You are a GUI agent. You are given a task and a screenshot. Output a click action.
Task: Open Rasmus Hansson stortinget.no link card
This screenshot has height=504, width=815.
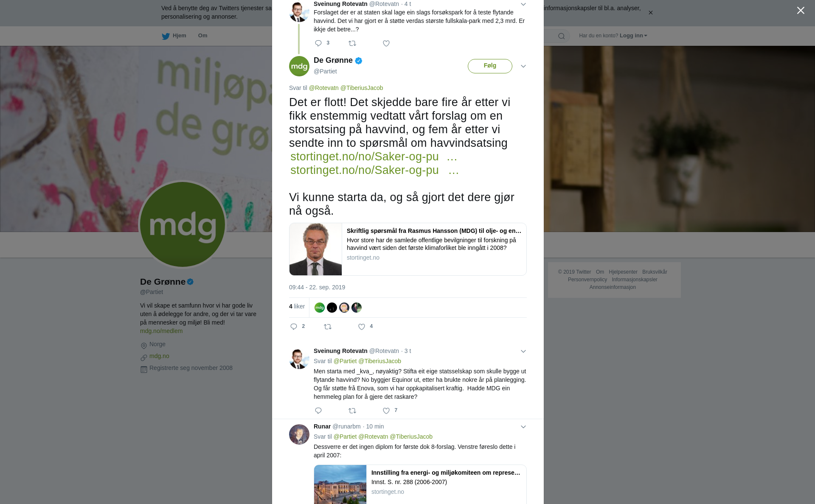[408, 249]
